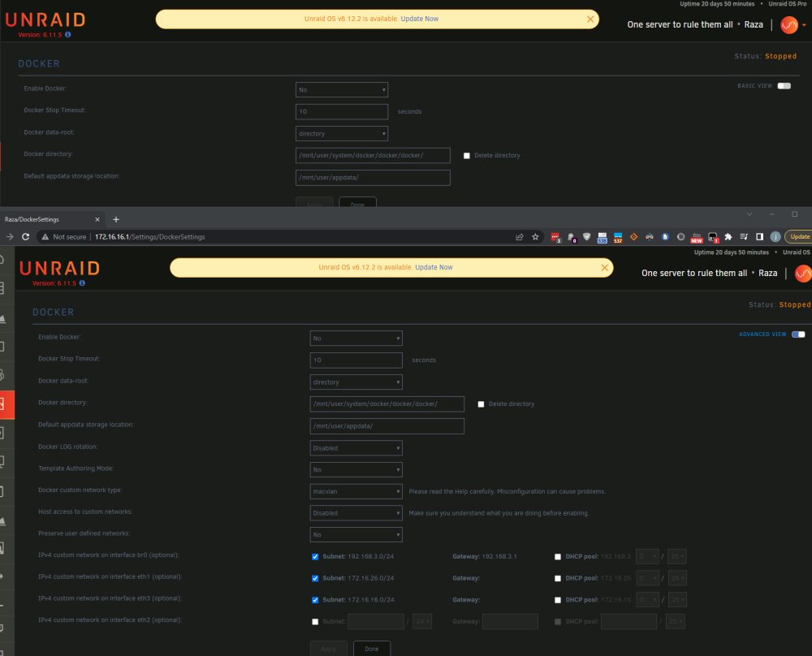The width and height of the screenshot is (812, 656).
Task: Click the extension icon with badge 0
Action: (x=571, y=237)
